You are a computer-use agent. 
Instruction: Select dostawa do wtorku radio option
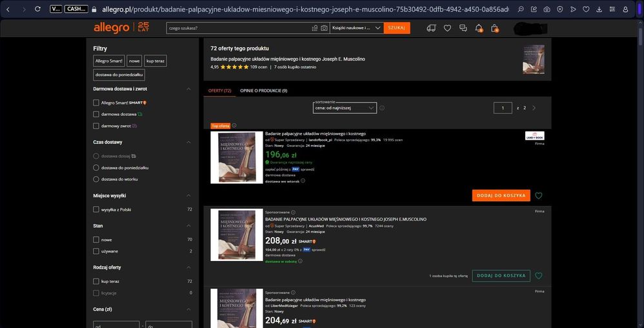tap(96, 179)
